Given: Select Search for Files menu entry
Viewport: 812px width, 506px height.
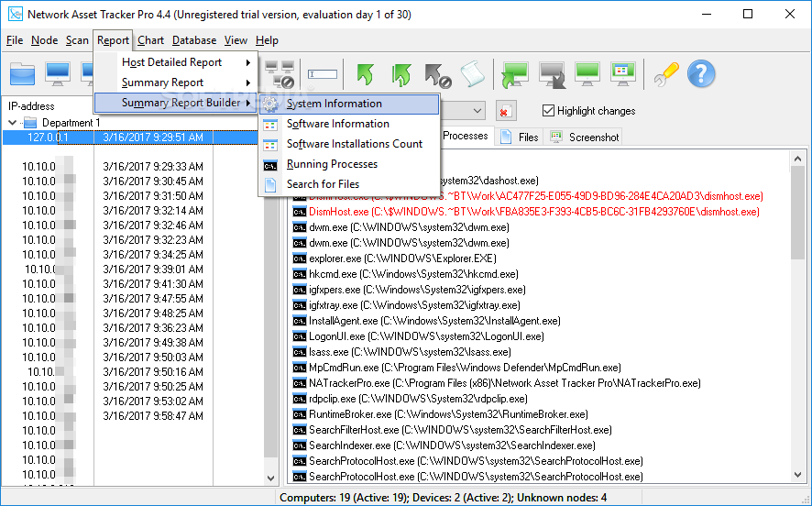Looking at the screenshot, I should click(x=349, y=184).
